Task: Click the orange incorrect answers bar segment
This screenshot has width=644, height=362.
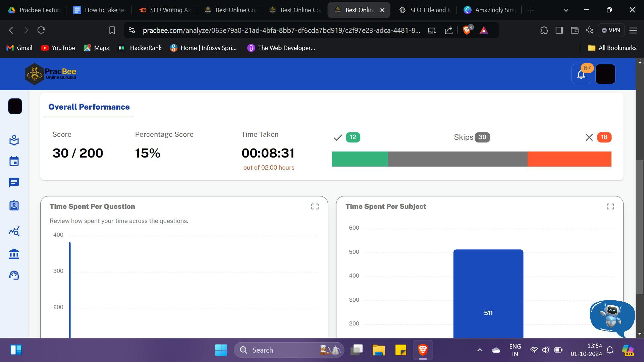Action: (x=569, y=159)
